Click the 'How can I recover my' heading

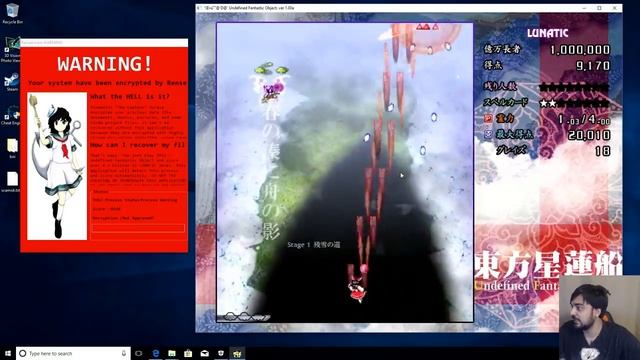pos(139,145)
